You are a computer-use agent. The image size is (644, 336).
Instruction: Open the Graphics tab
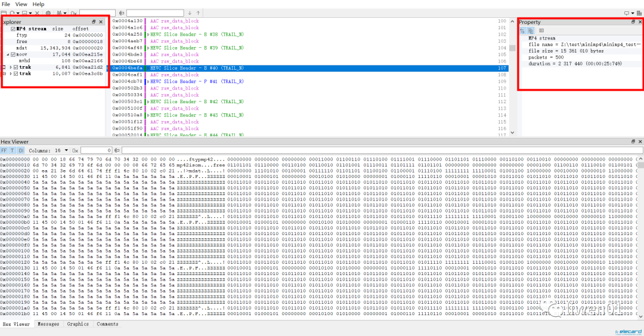click(78, 324)
